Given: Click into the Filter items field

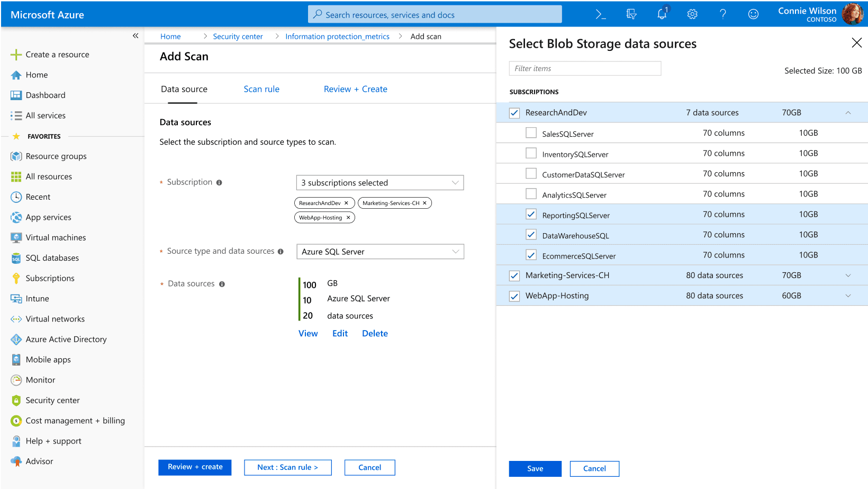Looking at the screenshot, I should click(x=585, y=68).
